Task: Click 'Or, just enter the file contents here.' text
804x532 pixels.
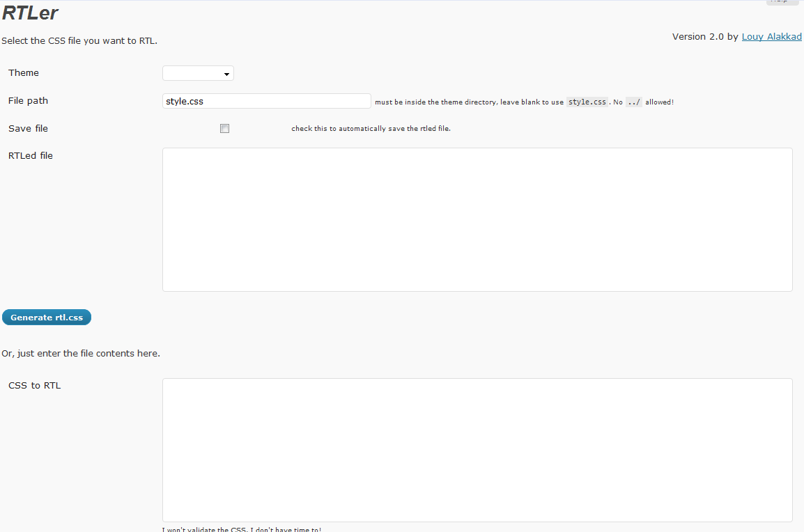Action: (x=81, y=354)
